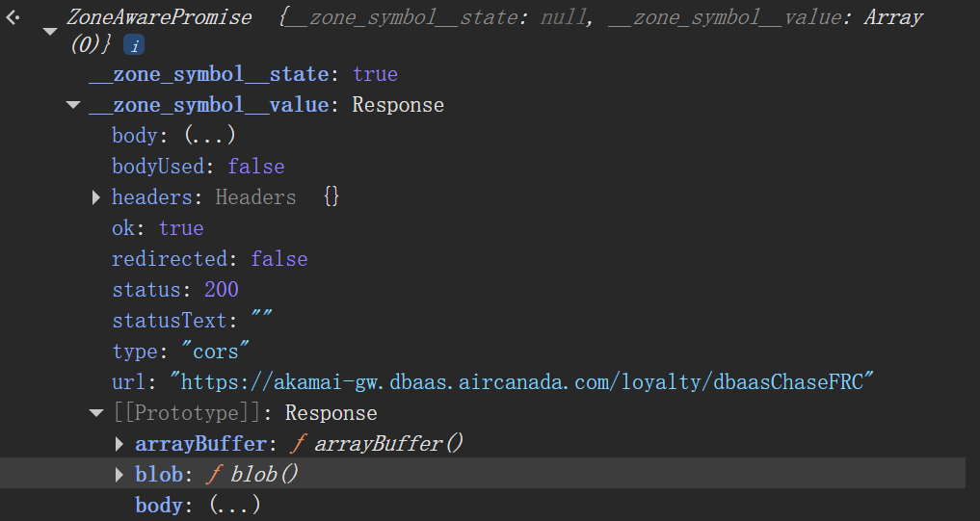Image resolution: width=980 pixels, height=521 pixels.
Task: Click the Headers {} preview text
Action: (x=277, y=197)
